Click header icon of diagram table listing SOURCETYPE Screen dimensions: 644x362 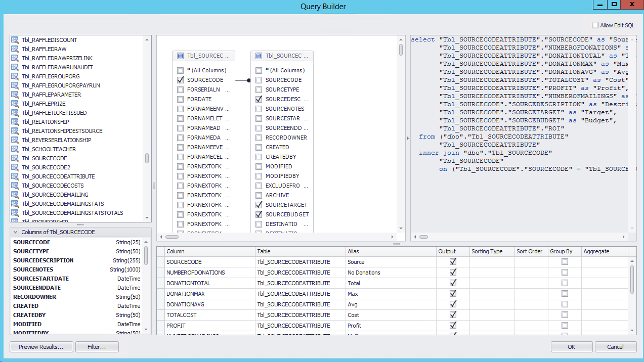point(259,56)
